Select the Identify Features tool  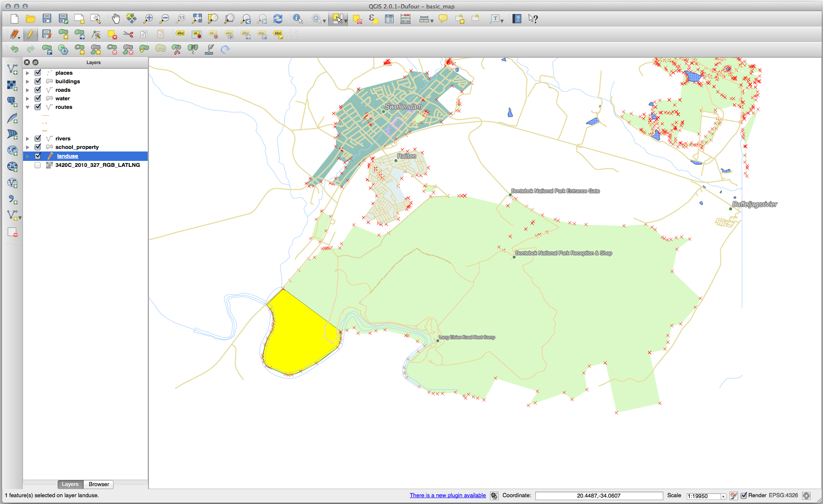[x=297, y=19]
